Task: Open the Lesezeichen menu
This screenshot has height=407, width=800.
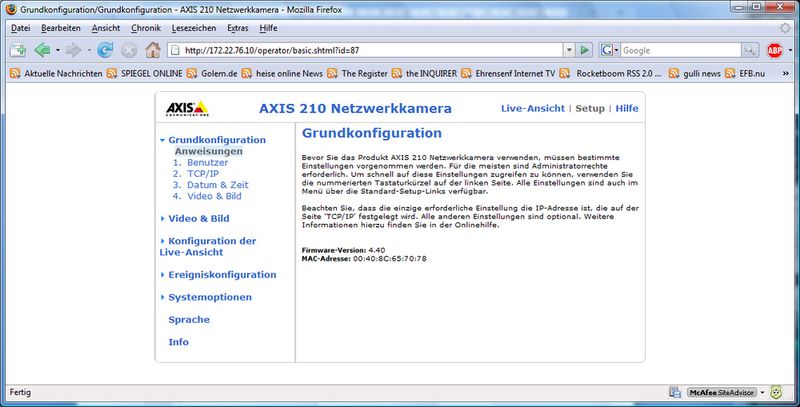Action: click(x=193, y=28)
